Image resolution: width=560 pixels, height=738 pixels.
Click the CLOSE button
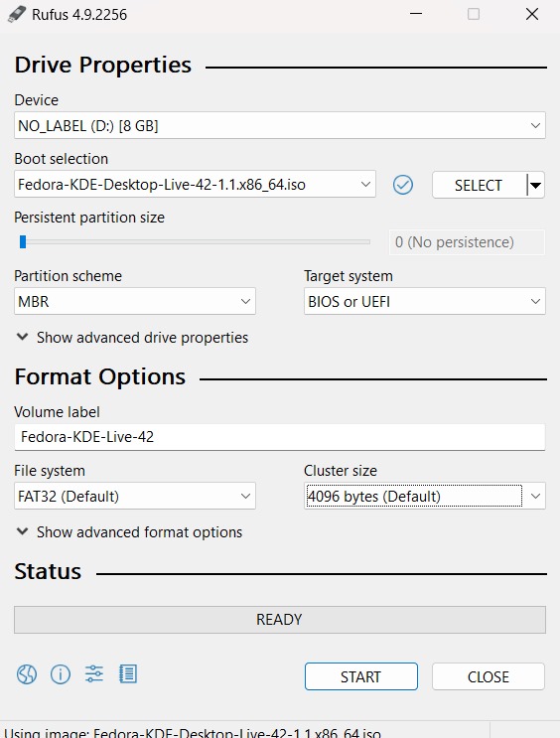point(489,676)
